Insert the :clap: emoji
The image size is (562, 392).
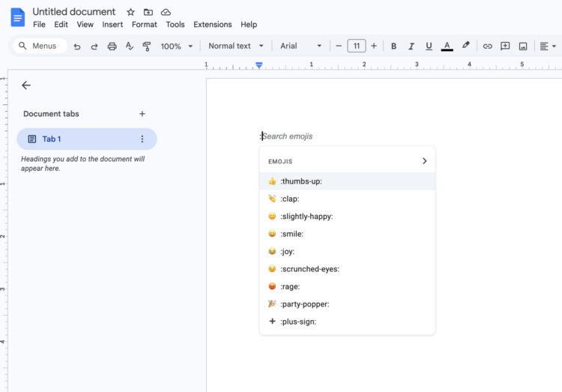[347, 199]
